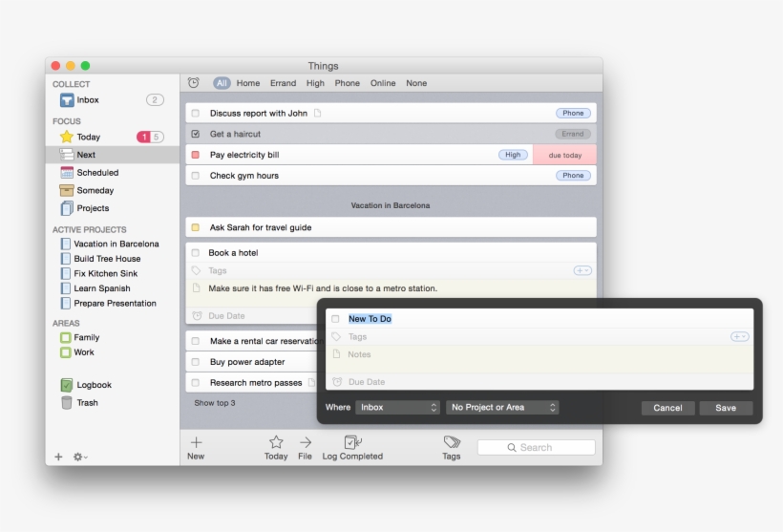Click the Cancel button
The image size is (783, 532).
(x=667, y=408)
